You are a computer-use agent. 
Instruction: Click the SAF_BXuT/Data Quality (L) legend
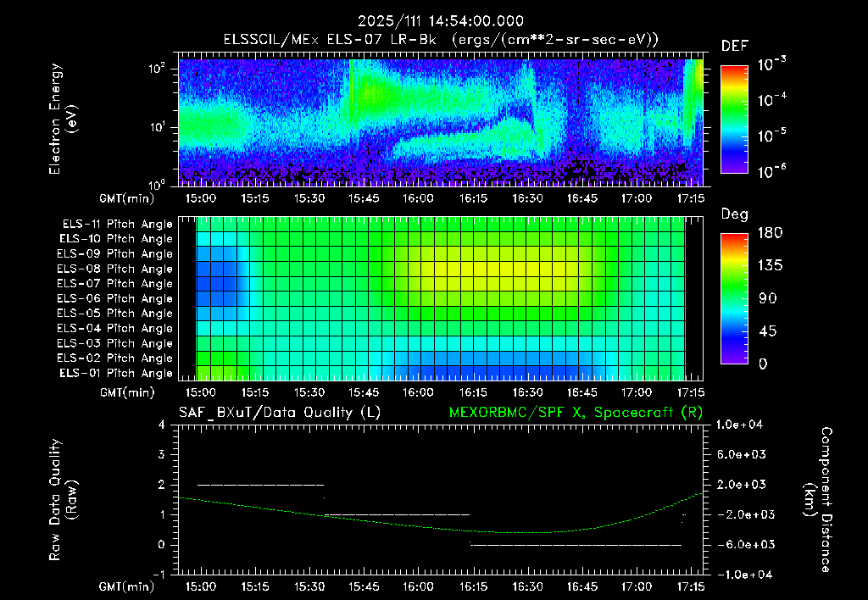point(280,413)
